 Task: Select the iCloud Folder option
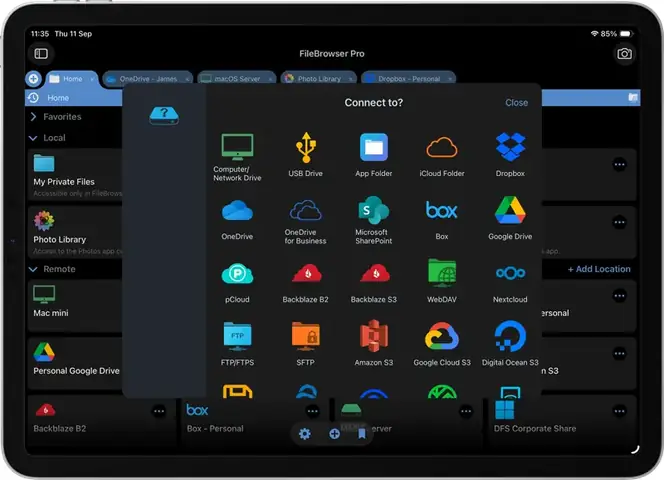[442, 156]
